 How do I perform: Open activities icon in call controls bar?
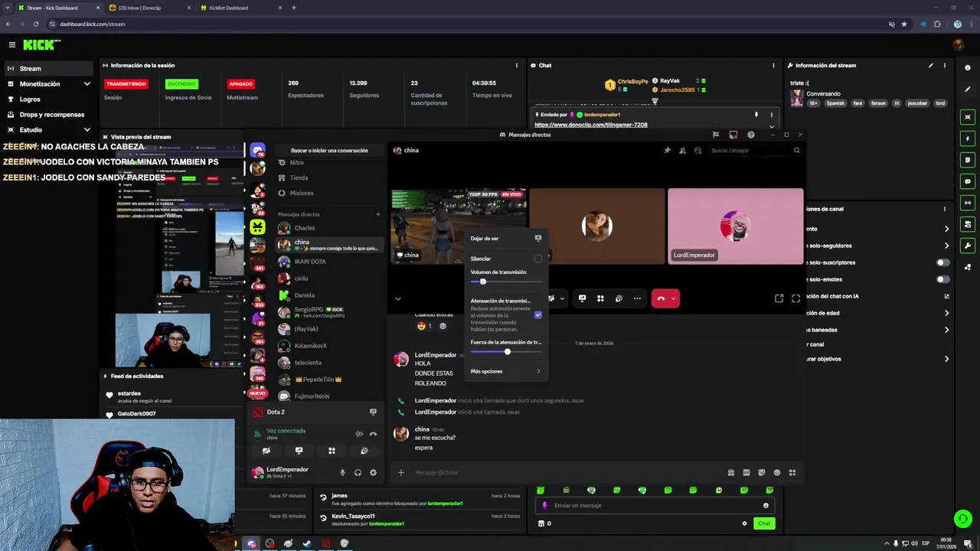(600, 298)
